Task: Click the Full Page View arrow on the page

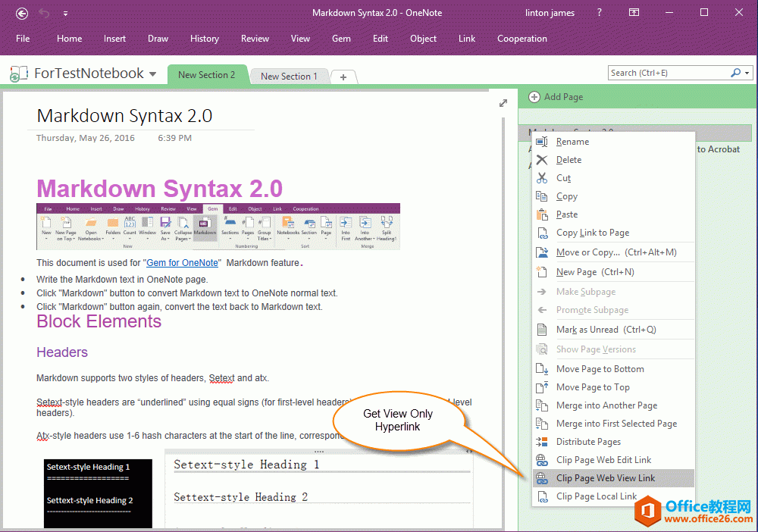Action: (503, 102)
